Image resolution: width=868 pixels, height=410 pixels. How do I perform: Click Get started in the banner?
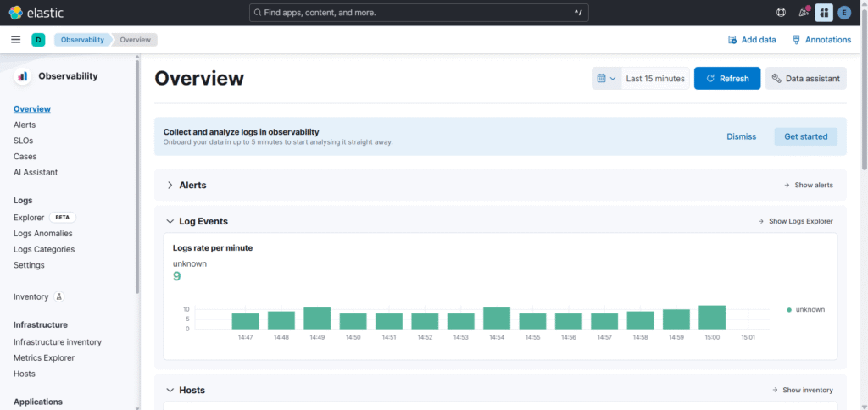[805, 136]
